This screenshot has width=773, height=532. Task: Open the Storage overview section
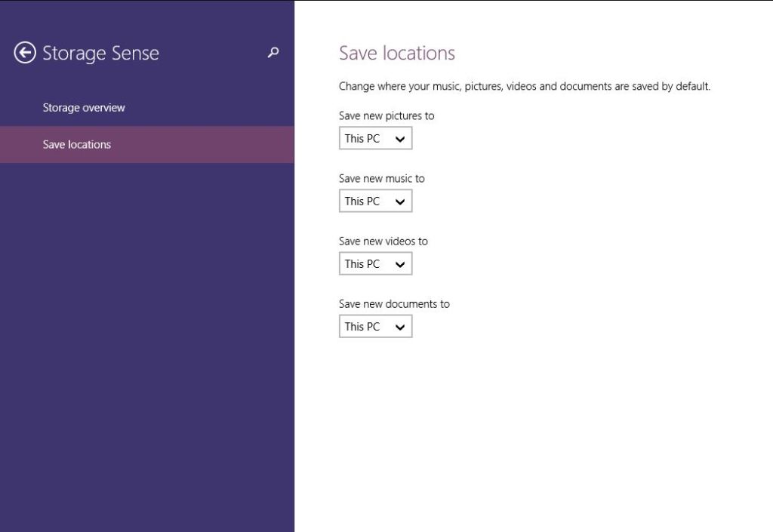coord(147,107)
